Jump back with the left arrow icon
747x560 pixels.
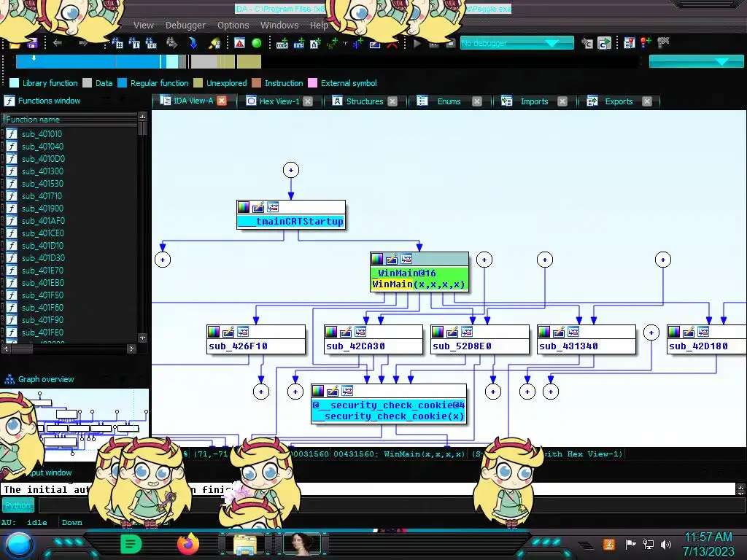point(58,43)
